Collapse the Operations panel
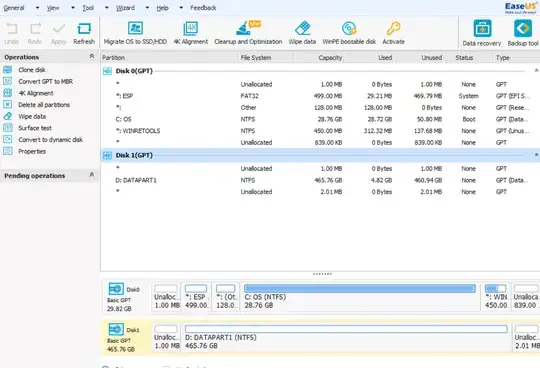The width and height of the screenshot is (540, 368). [92, 56]
